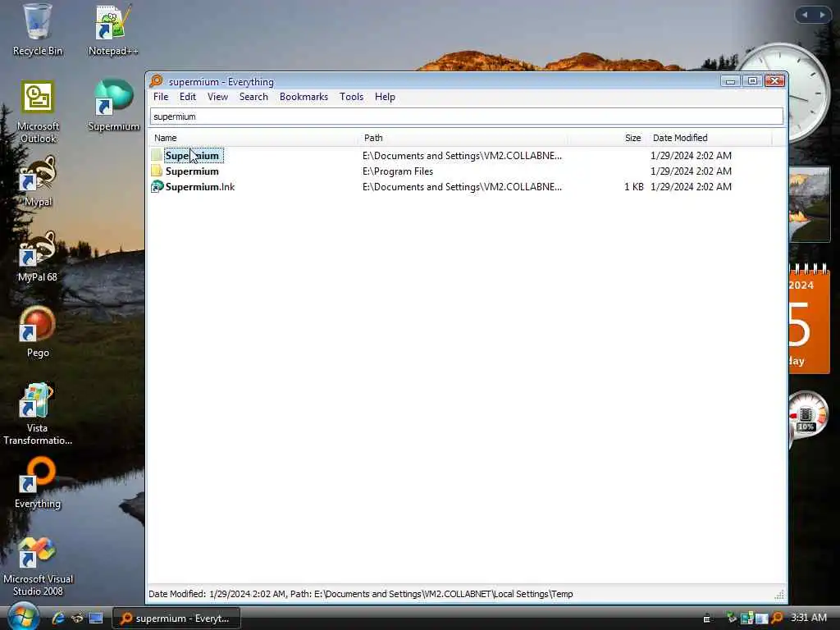Open the Recycle Bin desktop icon
The height and width of the screenshot is (630, 840).
(38, 30)
